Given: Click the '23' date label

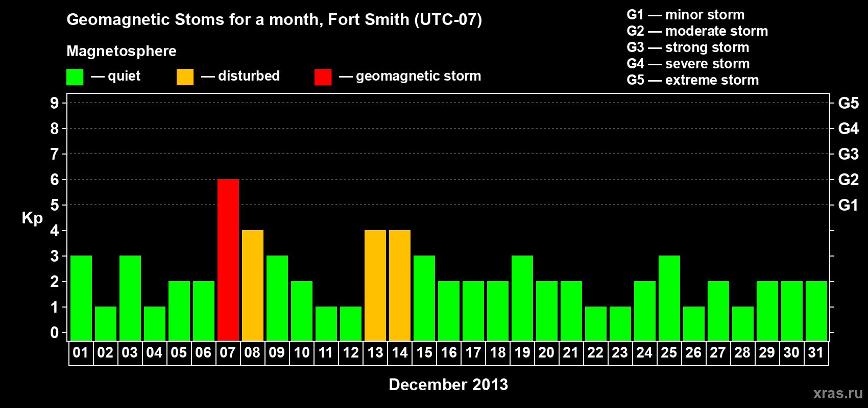Looking at the screenshot, I should point(620,353).
